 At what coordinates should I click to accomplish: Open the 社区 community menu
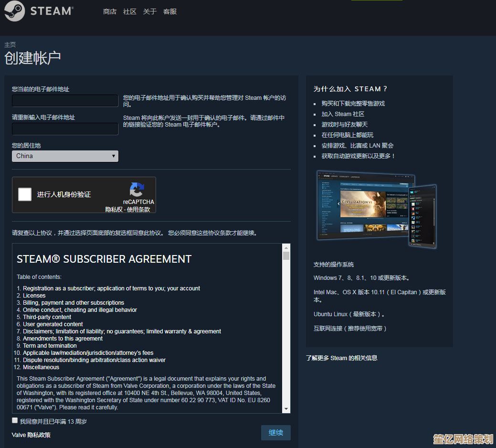pos(130,11)
